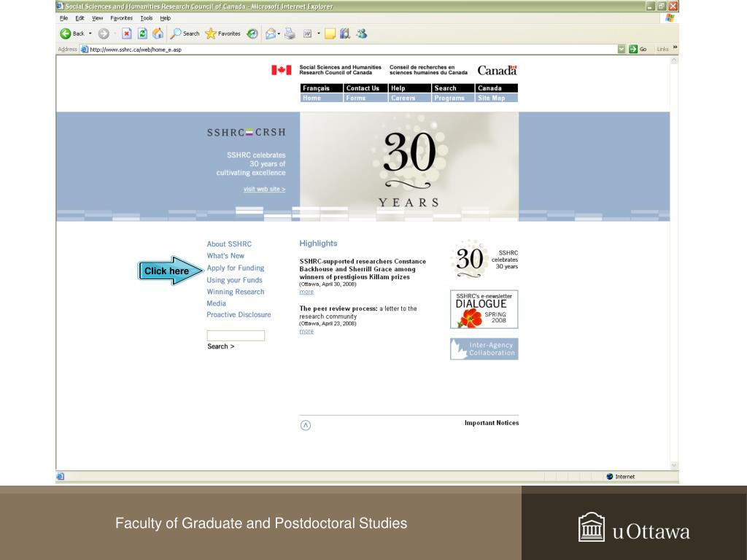747x560 pixels.
Task: Open the Favorites star button
Action: point(223,34)
